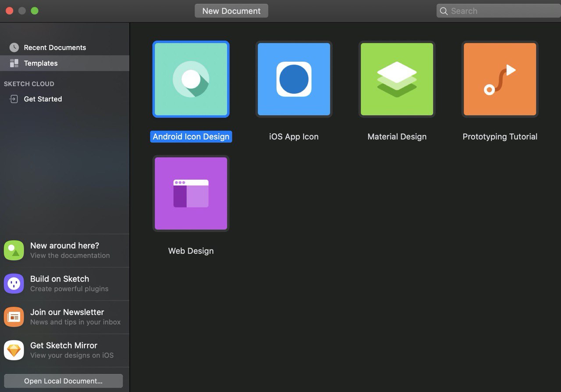
Task: Click the Templates grid icon in sidebar
Action: pyautogui.click(x=14, y=63)
